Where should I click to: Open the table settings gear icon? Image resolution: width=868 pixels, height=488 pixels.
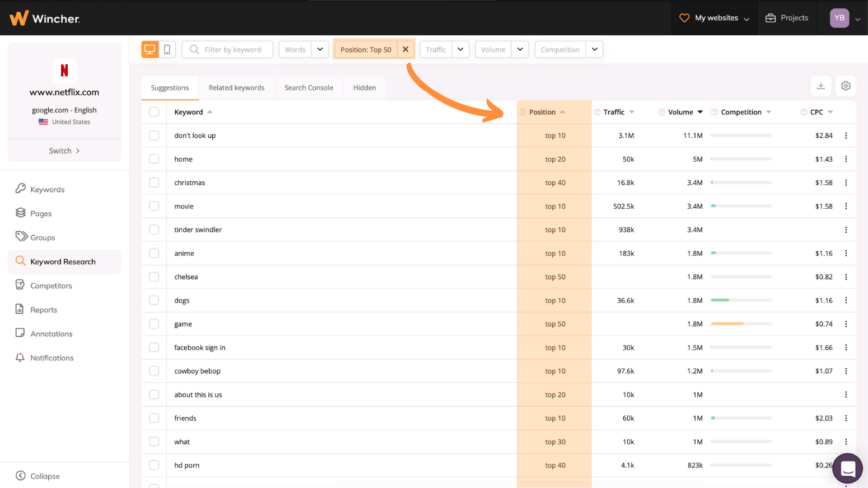(x=846, y=86)
